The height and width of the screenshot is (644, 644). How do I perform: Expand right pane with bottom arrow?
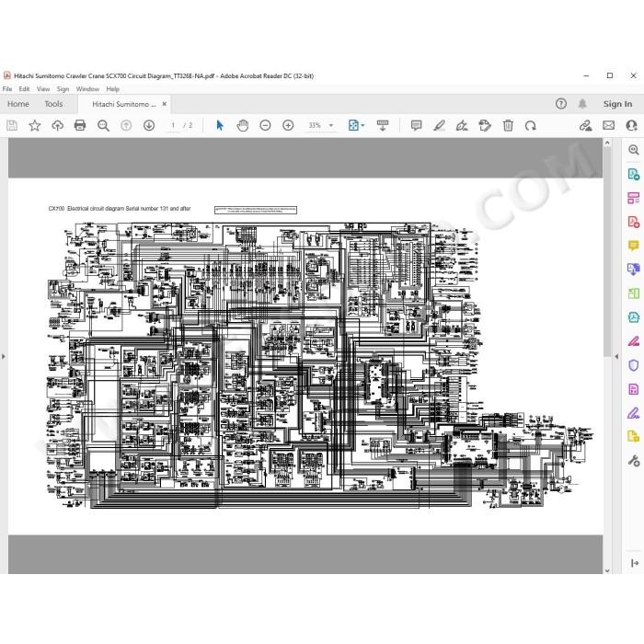click(x=634, y=563)
